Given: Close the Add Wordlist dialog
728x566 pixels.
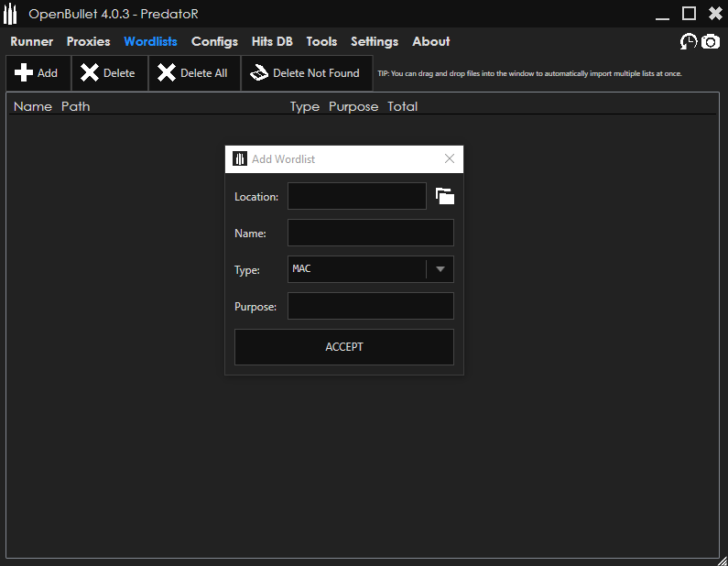Looking at the screenshot, I should pyautogui.click(x=450, y=158).
